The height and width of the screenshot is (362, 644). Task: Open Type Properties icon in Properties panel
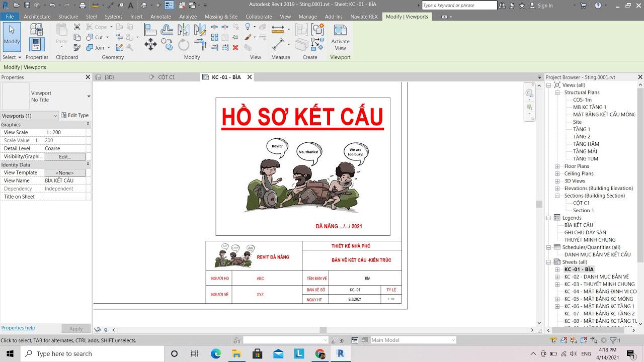[36, 29]
